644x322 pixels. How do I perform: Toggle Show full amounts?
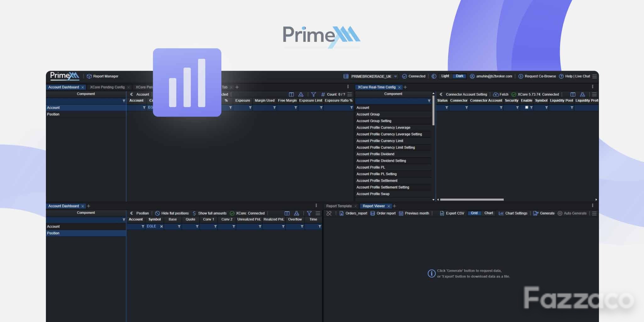click(209, 213)
